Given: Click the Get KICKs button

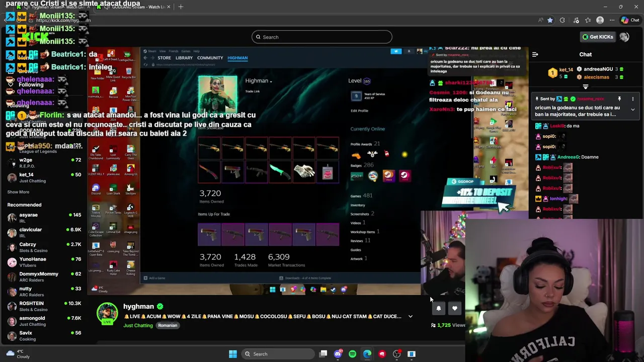Looking at the screenshot, I should [598, 37].
